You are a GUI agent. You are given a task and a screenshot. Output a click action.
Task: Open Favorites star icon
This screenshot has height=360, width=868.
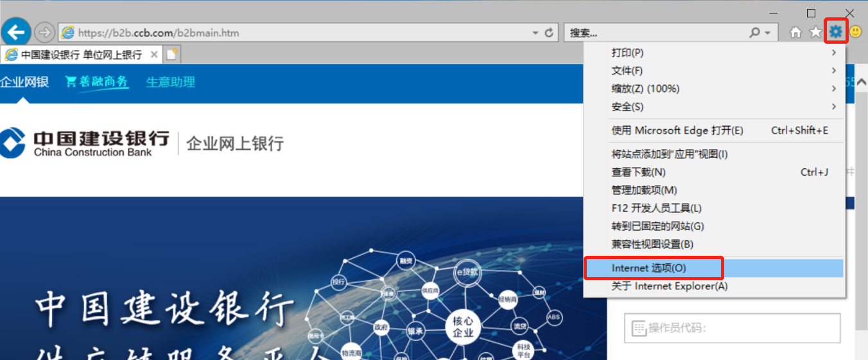coord(815,32)
